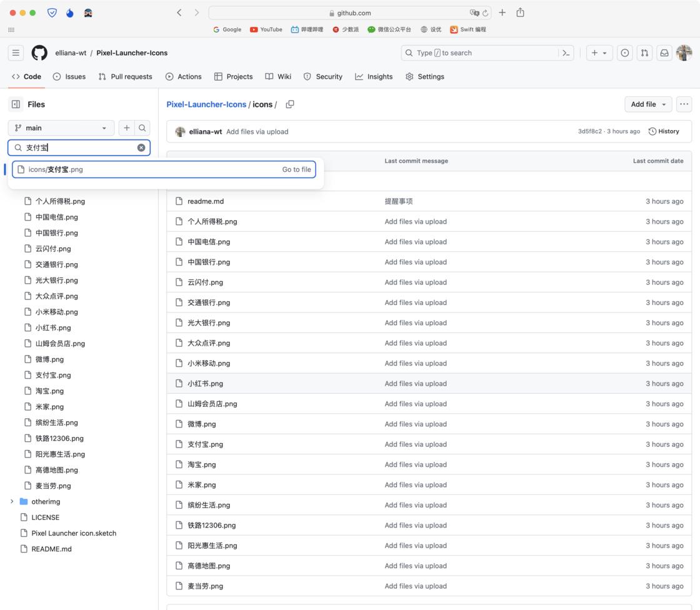Select LICENSE in the file tree

coord(46,517)
